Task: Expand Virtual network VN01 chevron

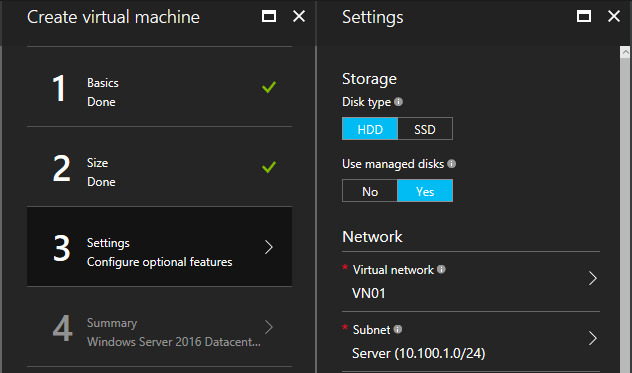Action: (x=592, y=278)
